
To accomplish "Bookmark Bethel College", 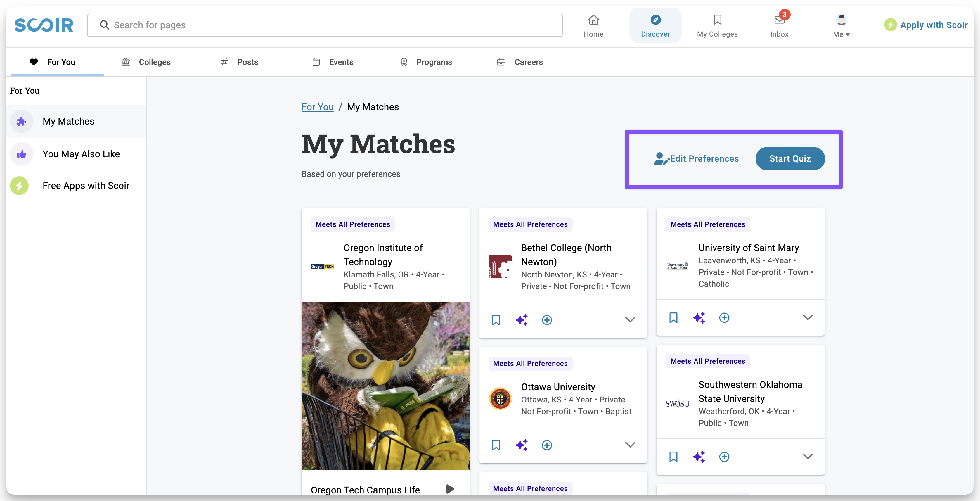I will tap(496, 320).
